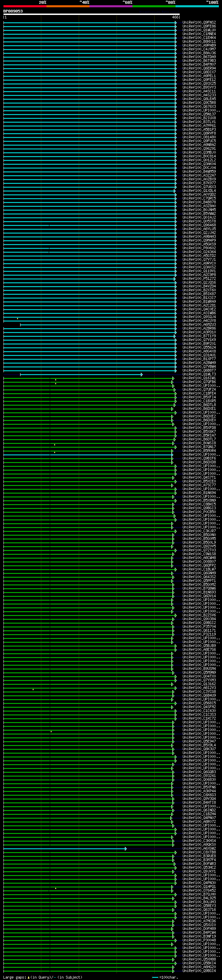Select the UniRef100_Q96291 label
Screen dimensions: 222x980
coord(199,149)
